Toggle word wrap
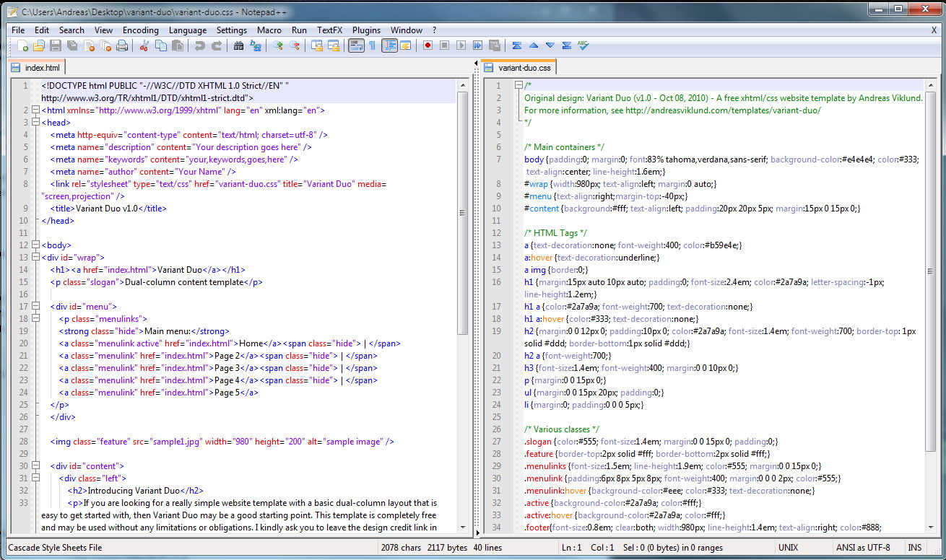The height and width of the screenshot is (560, 946). click(357, 45)
